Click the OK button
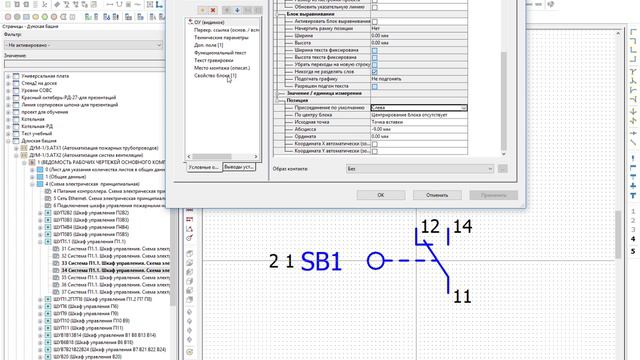640x360 pixels. pyautogui.click(x=380, y=195)
